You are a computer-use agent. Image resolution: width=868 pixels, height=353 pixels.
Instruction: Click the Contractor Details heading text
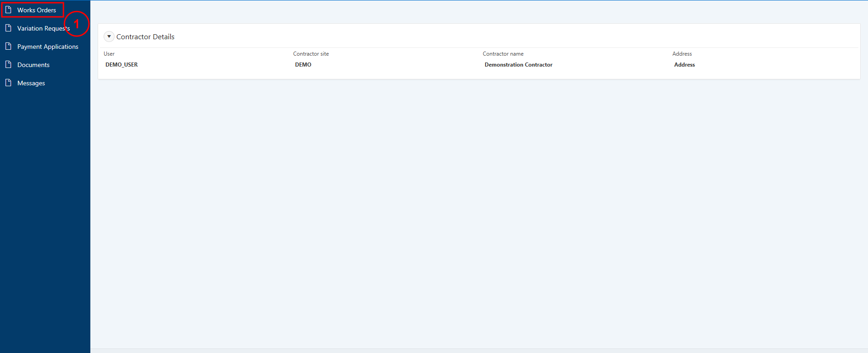(x=145, y=37)
